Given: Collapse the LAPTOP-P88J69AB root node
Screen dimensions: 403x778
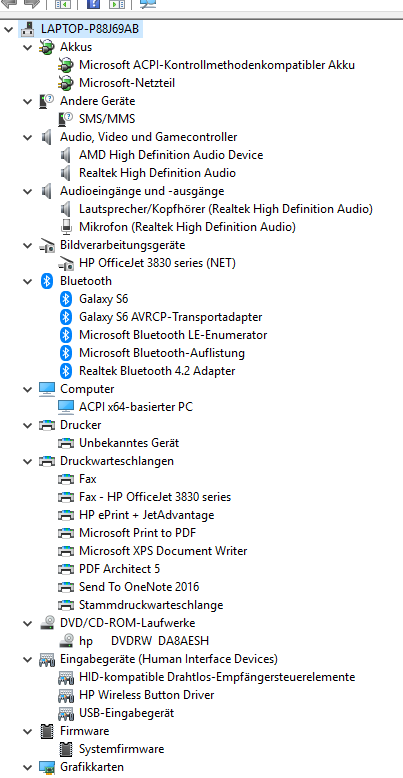Looking at the screenshot, I should pyautogui.click(x=8, y=29).
